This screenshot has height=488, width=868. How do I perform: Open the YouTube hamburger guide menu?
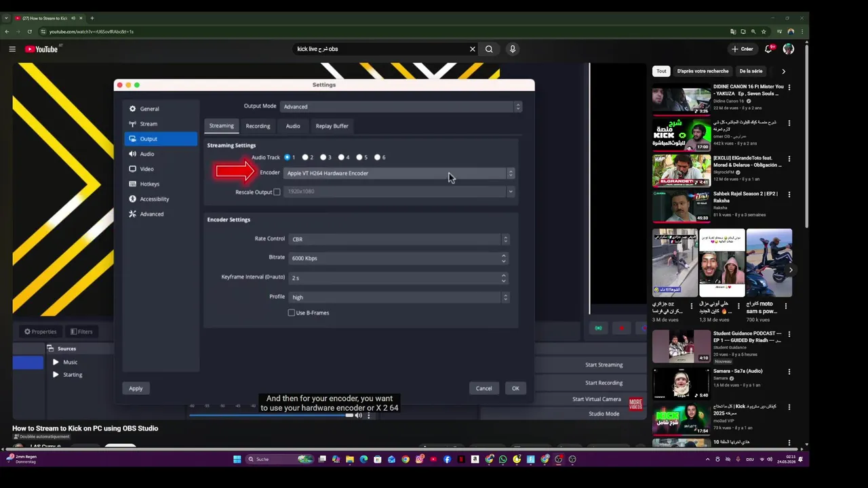(12, 49)
